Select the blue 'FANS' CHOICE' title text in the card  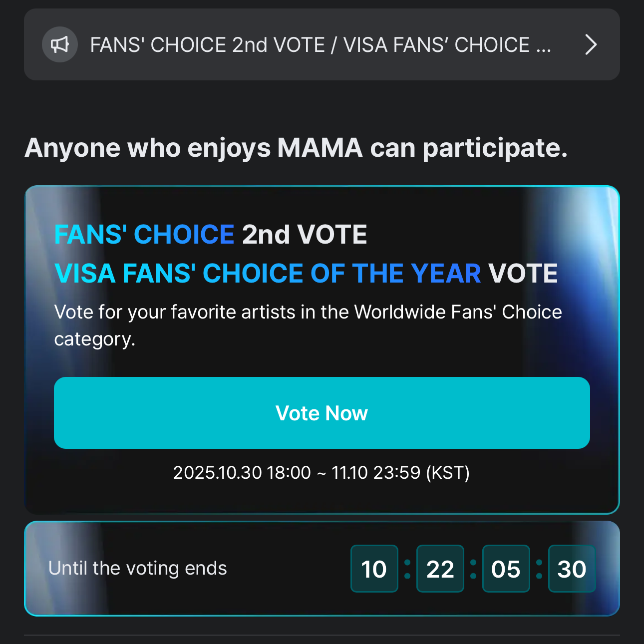[144, 235]
